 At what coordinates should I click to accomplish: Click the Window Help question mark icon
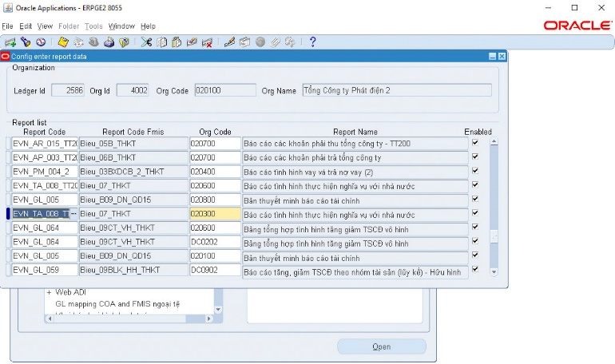click(312, 42)
